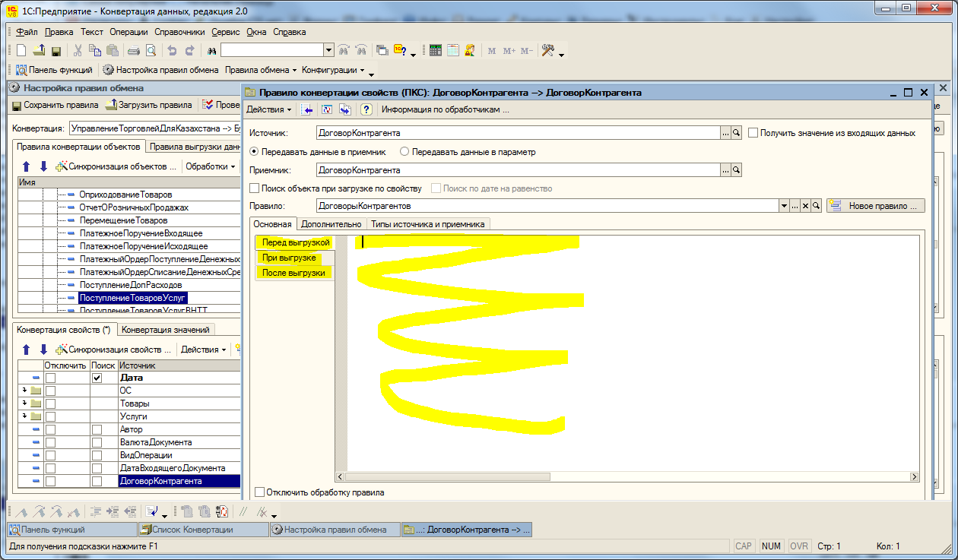This screenshot has height=560, width=958.
Task: Expand the Товары folder in properties list
Action: 25,403
